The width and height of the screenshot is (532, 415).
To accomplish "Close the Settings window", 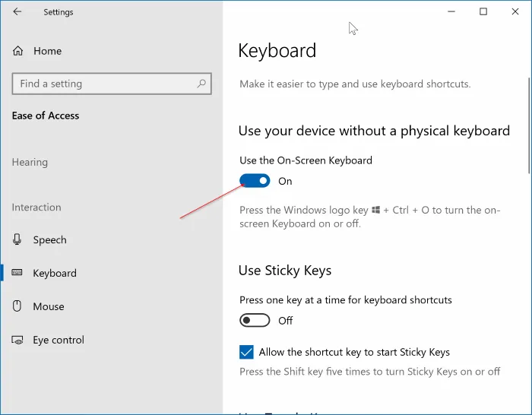I will [x=515, y=11].
